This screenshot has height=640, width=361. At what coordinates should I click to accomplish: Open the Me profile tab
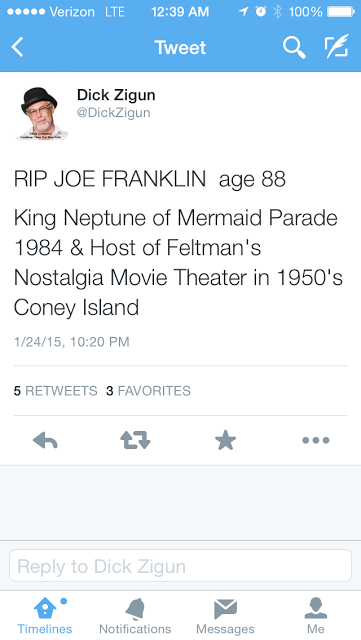[x=316, y=616]
